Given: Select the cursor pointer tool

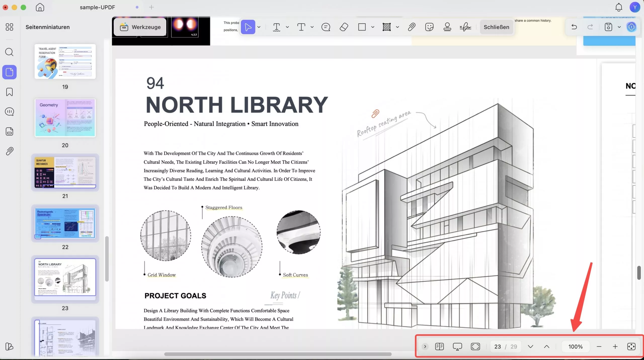Looking at the screenshot, I should tap(248, 27).
